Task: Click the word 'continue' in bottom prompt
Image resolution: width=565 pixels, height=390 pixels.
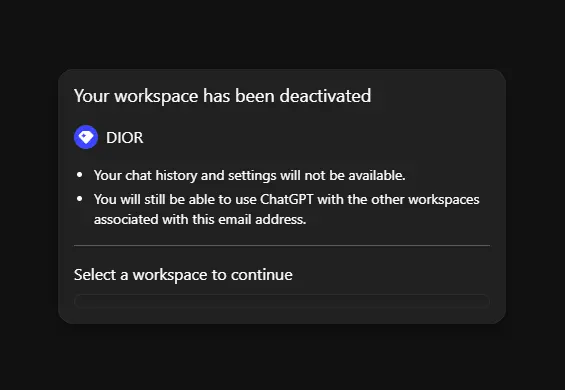Action: tap(262, 275)
